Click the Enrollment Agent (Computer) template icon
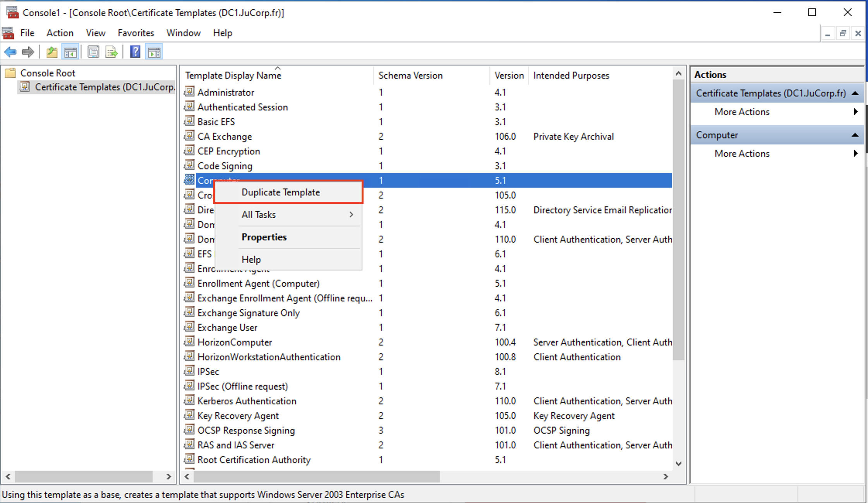The width and height of the screenshot is (868, 503). tap(189, 283)
